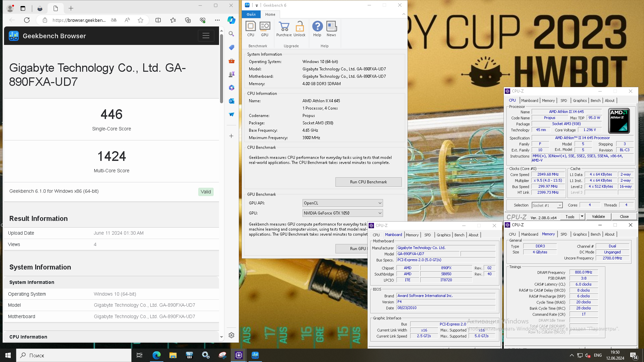Screen dimensions: 644x362
Task: Click the scroll down arrow in browser
Action: coord(221,337)
